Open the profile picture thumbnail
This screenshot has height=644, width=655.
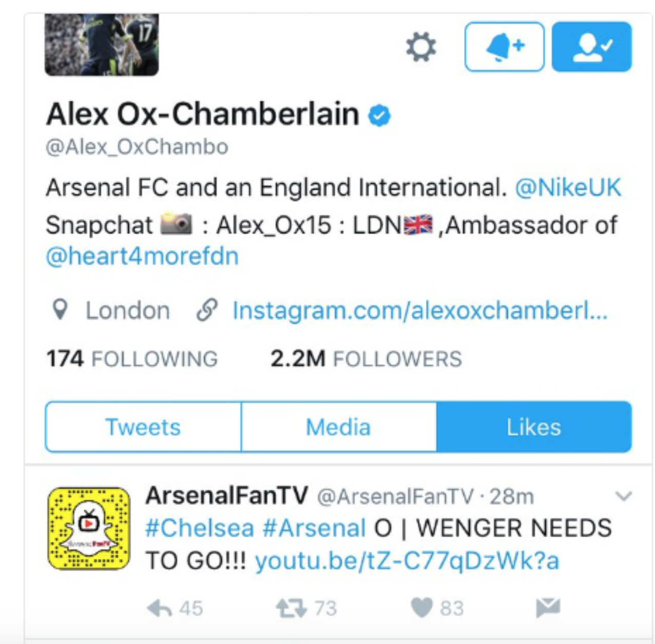(x=102, y=45)
